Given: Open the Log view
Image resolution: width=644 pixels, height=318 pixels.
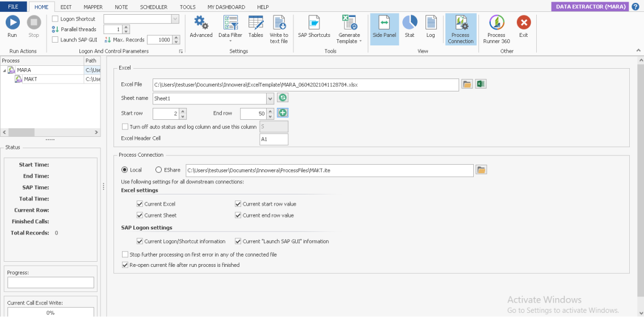Looking at the screenshot, I should [x=431, y=26].
